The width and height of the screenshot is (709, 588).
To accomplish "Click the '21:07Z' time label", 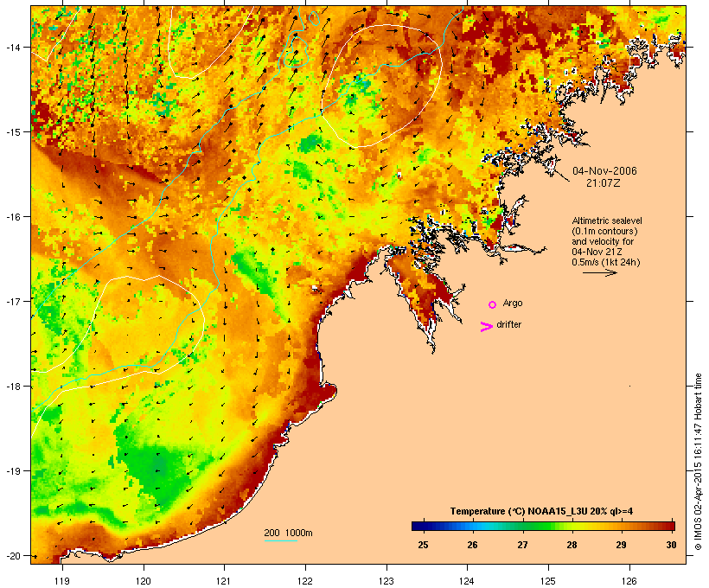I will click(604, 183).
